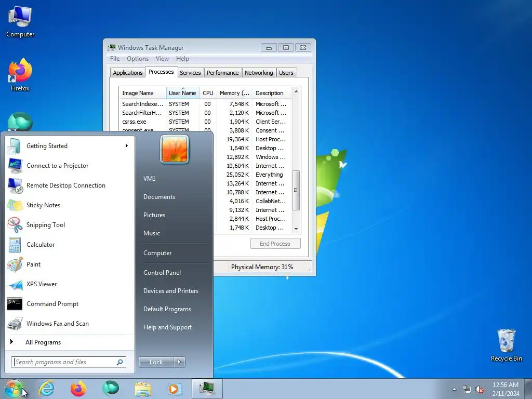Click the End Process button
Screen dimensions: 532x399
click(x=275, y=244)
